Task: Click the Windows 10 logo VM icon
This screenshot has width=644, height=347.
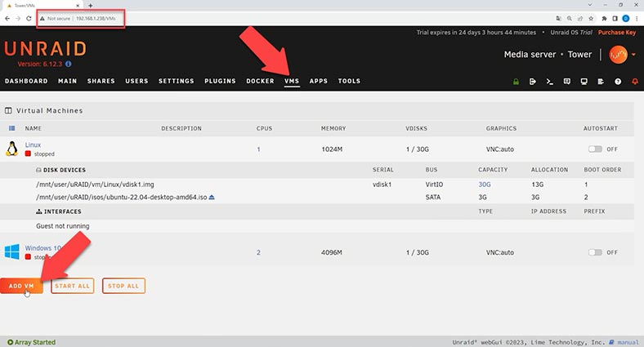Action: click(x=12, y=251)
